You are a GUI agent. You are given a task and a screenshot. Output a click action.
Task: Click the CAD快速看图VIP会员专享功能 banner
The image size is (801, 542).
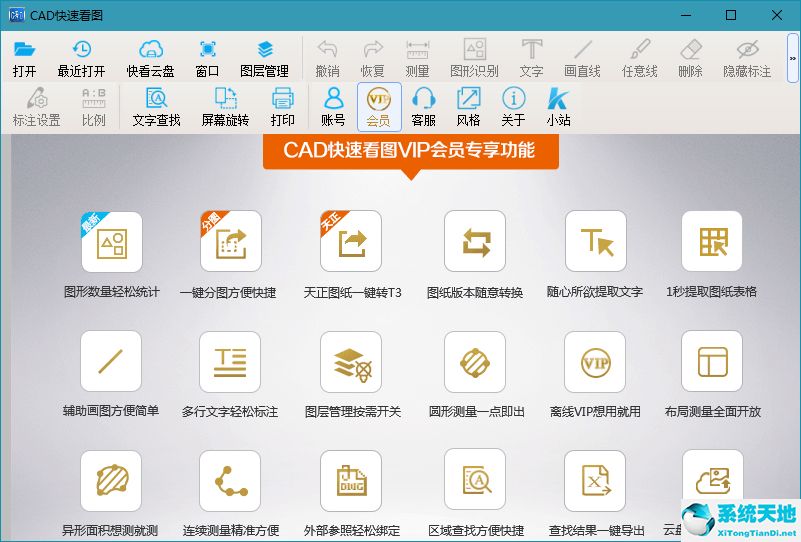(x=411, y=151)
